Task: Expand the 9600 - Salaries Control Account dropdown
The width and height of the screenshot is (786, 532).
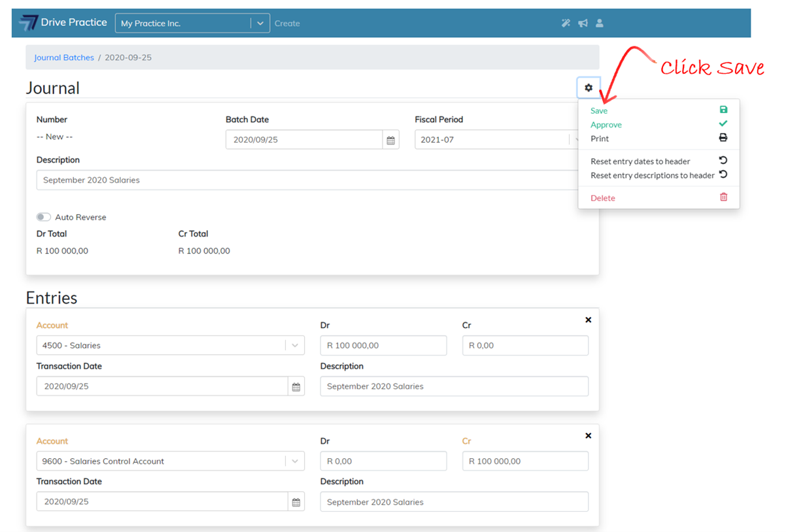Action: [295, 461]
